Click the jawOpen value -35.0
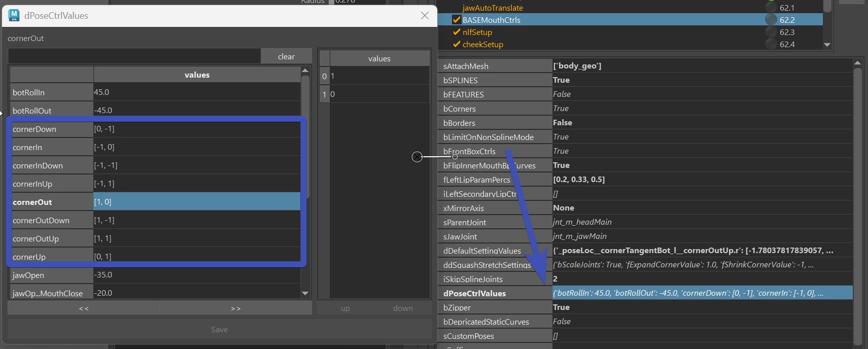The width and height of the screenshot is (868, 349). (103, 275)
